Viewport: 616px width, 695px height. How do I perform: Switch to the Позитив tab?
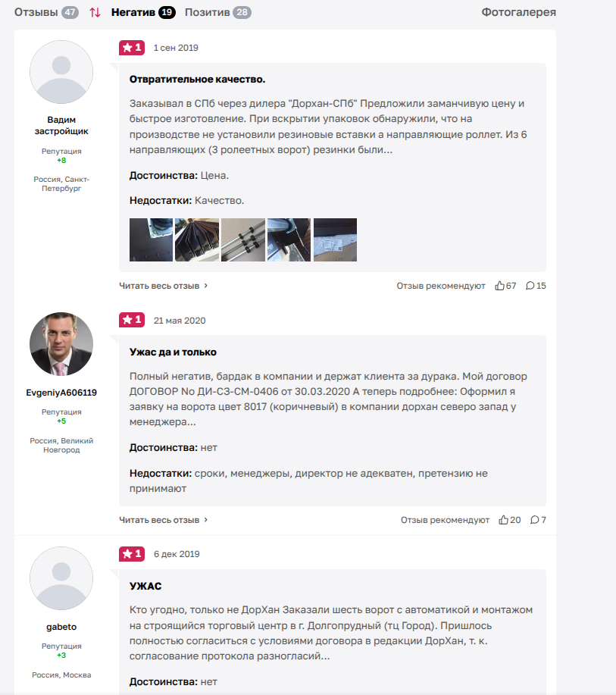pyautogui.click(x=217, y=12)
